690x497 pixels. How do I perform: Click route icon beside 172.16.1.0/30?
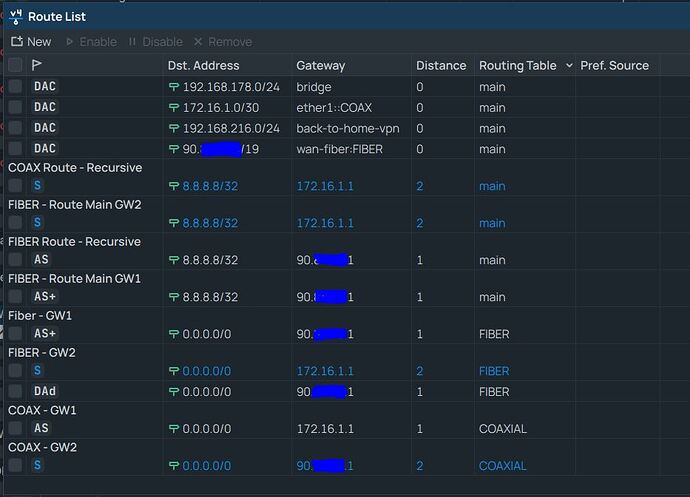click(174, 108)
